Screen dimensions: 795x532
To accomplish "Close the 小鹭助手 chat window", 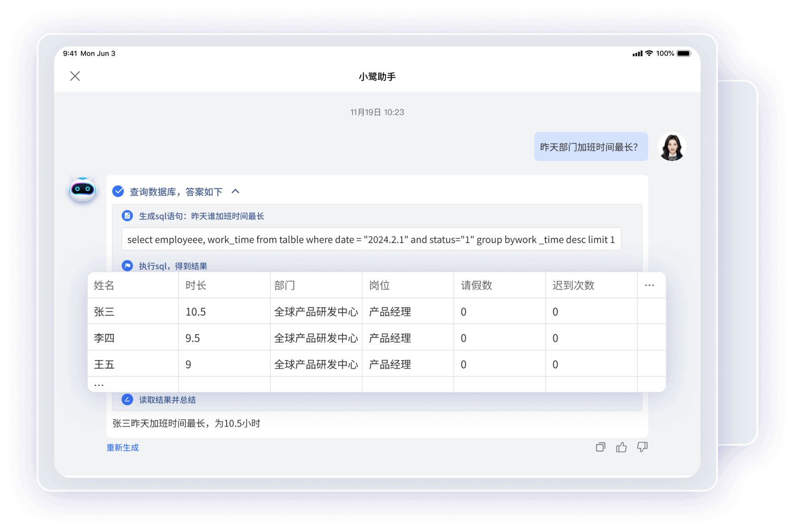I will (75, 76).
